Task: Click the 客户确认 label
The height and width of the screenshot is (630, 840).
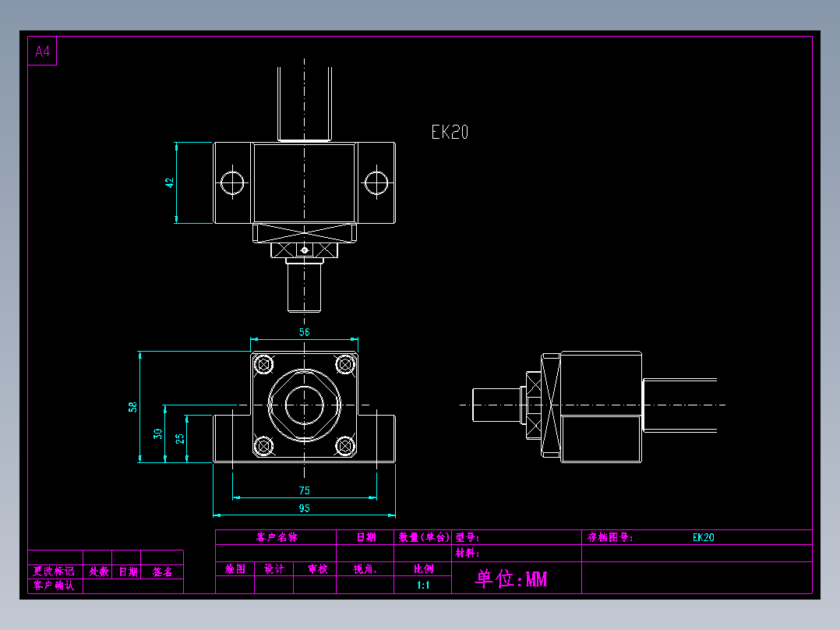Action: (54, 585)
